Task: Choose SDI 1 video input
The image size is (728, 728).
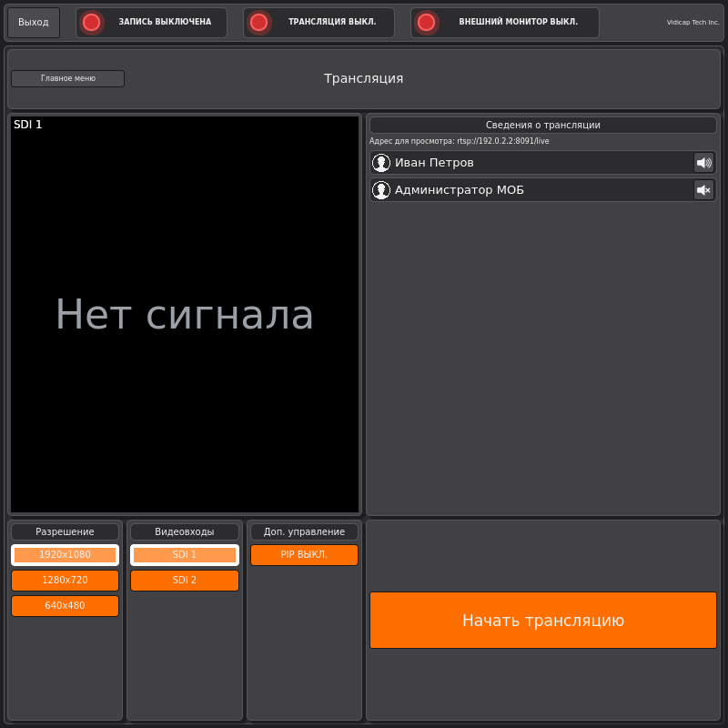Action: [185, 555]
